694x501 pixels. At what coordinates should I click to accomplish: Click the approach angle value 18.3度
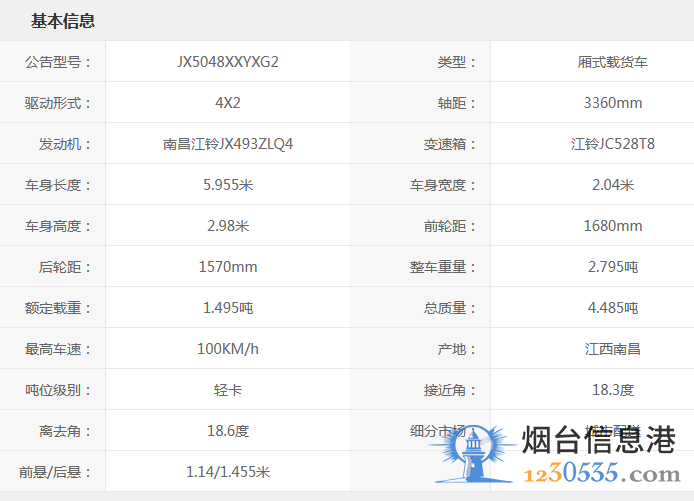pyautogui.click(x=613, y=390)
